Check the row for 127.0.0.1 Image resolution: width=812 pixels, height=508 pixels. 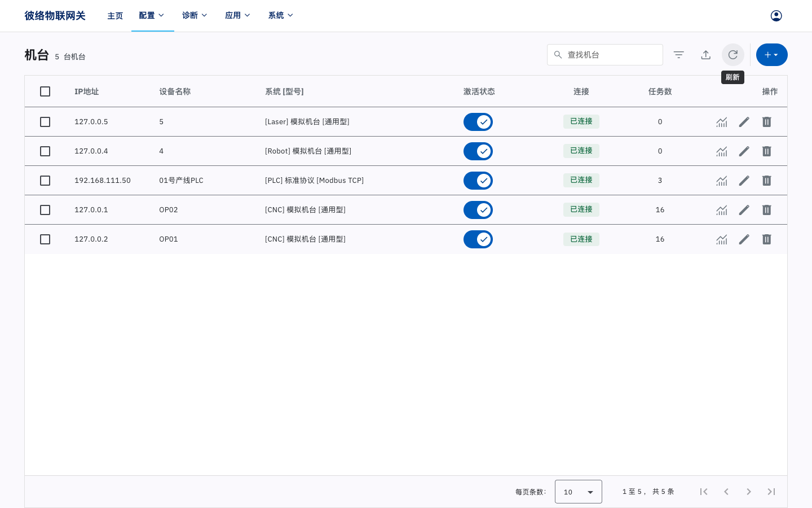(x=45, y=210)
